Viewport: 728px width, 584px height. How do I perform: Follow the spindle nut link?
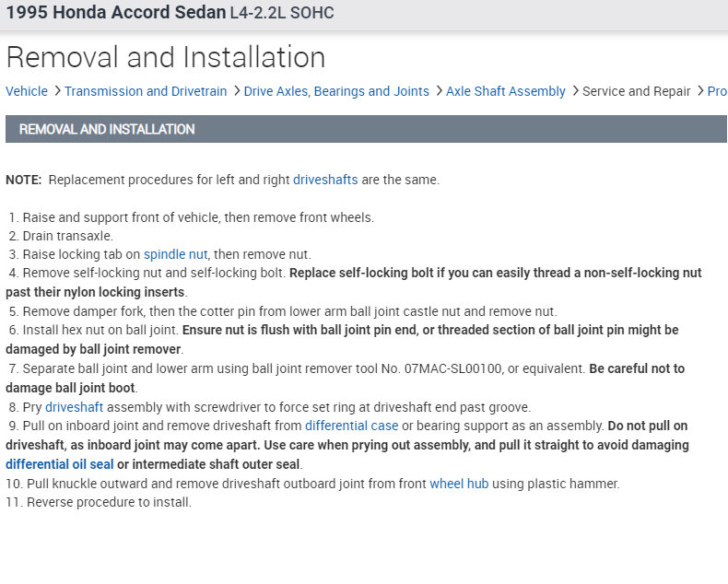tap(175, 254)
